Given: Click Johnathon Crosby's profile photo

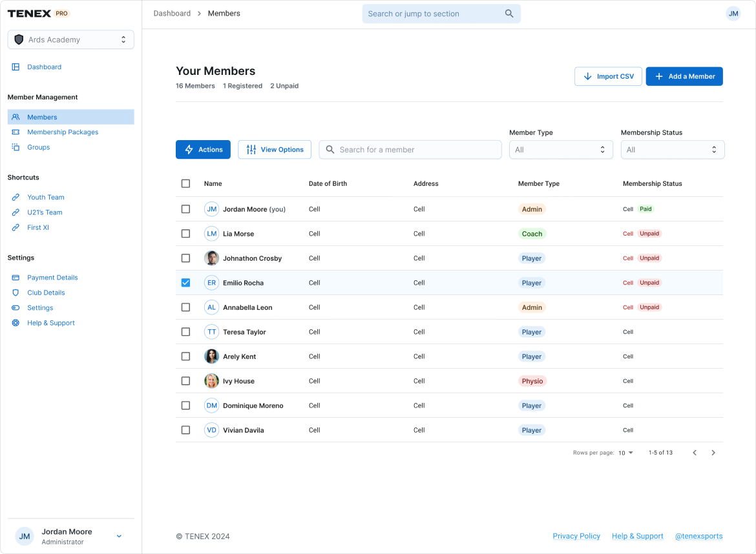Looking at the screenshot, I should [212, 258].
